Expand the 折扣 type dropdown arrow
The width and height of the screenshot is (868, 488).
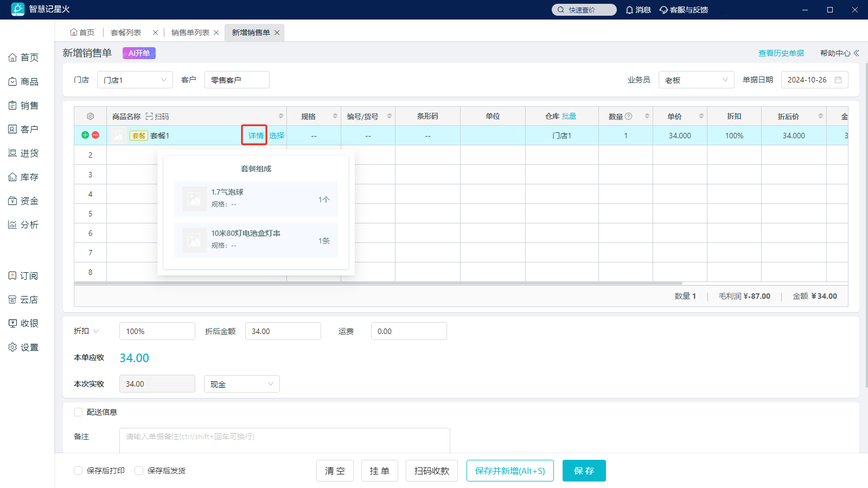click(x=96, y=331)
